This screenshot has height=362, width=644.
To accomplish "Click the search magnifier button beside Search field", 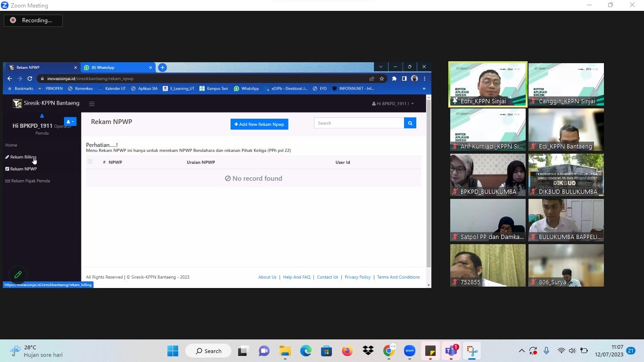I will (x=410, y=123).
